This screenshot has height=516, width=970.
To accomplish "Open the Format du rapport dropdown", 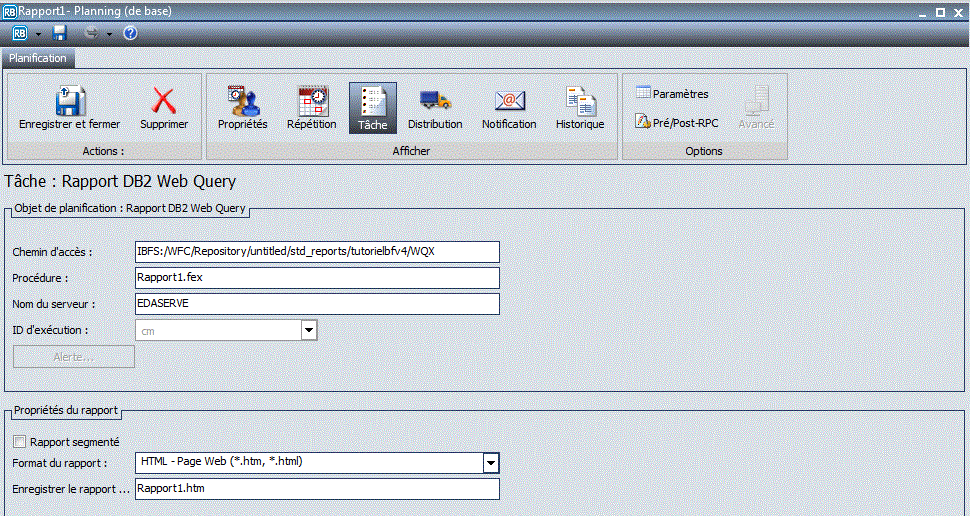I will coord(491,463).
